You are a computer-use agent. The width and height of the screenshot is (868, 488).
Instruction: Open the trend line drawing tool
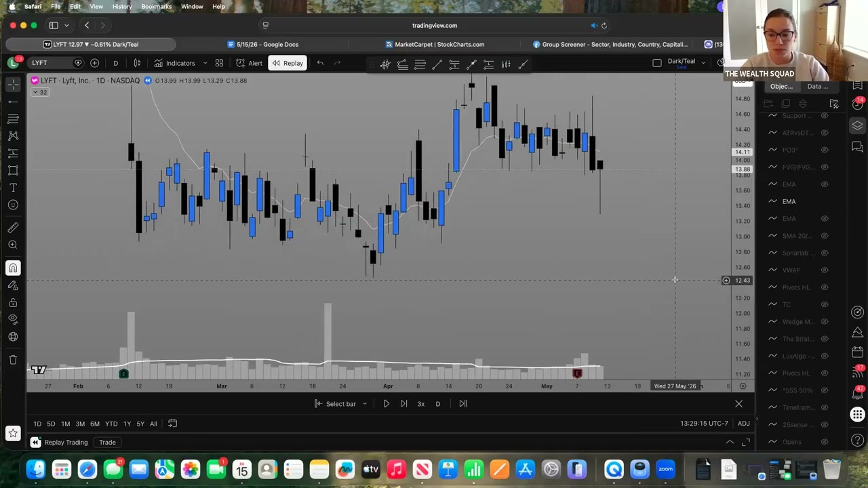(x=13, y=102)
